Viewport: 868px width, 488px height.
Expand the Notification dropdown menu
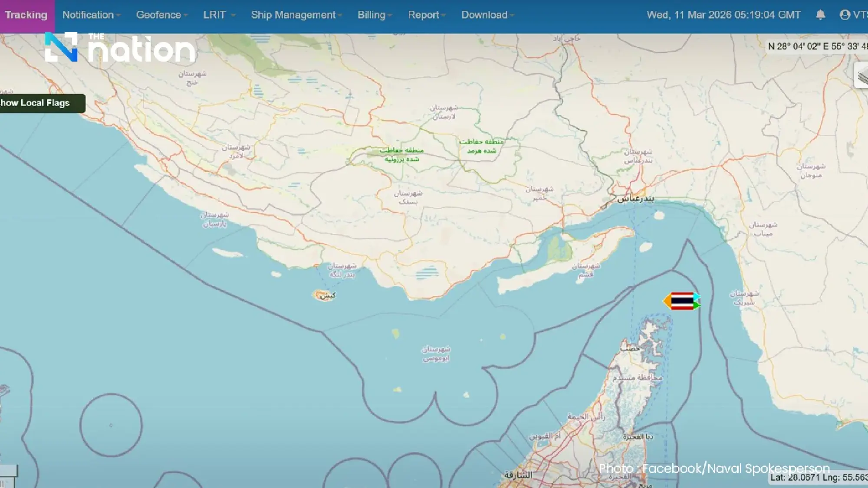(x=91, y=15)
